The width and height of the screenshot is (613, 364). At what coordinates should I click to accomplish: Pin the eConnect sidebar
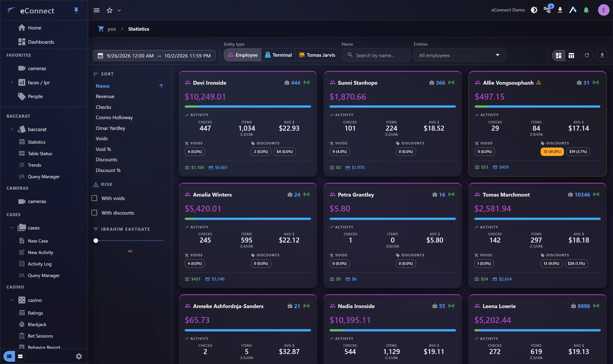coord(76,10)
